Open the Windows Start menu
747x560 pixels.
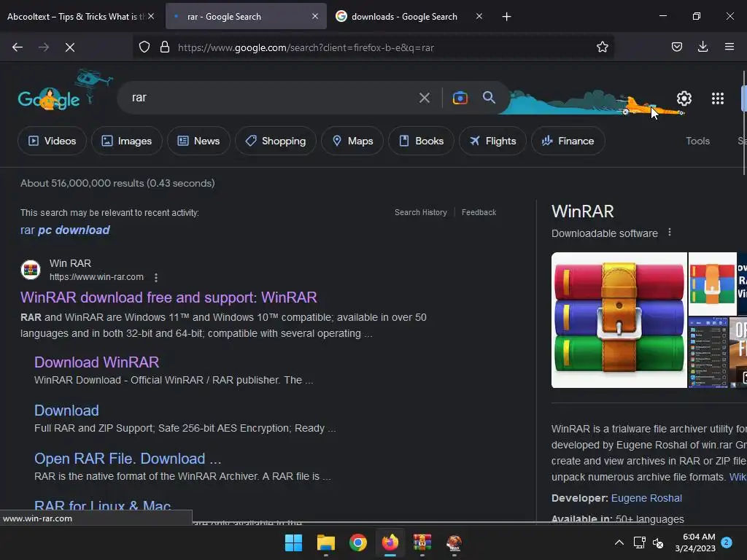293,542
